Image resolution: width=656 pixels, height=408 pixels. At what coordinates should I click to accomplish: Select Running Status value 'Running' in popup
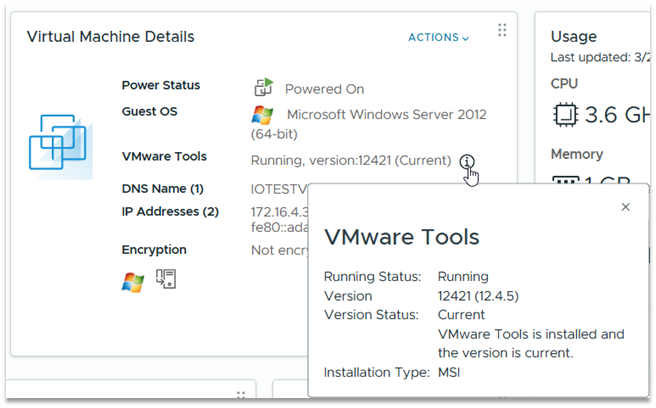(463, 277)
